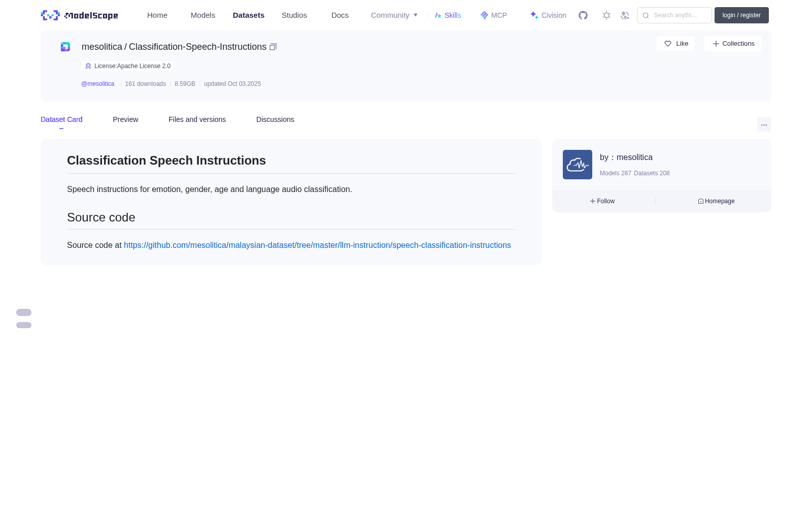The height and width of the screenshot is (508, 812).
Task: Open the Skills page
Action: click(x=448, y=15)
